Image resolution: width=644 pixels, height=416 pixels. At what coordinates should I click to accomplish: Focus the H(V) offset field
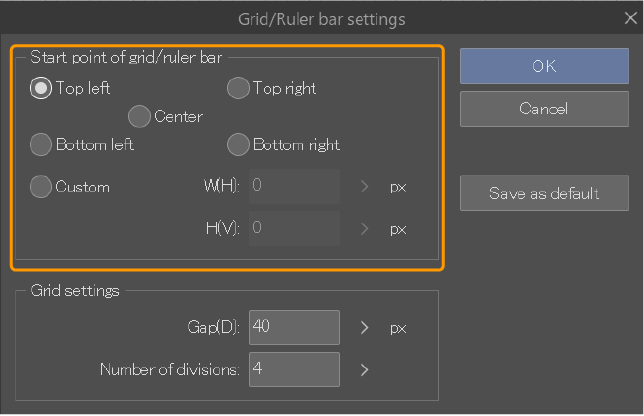pos(294,228)
